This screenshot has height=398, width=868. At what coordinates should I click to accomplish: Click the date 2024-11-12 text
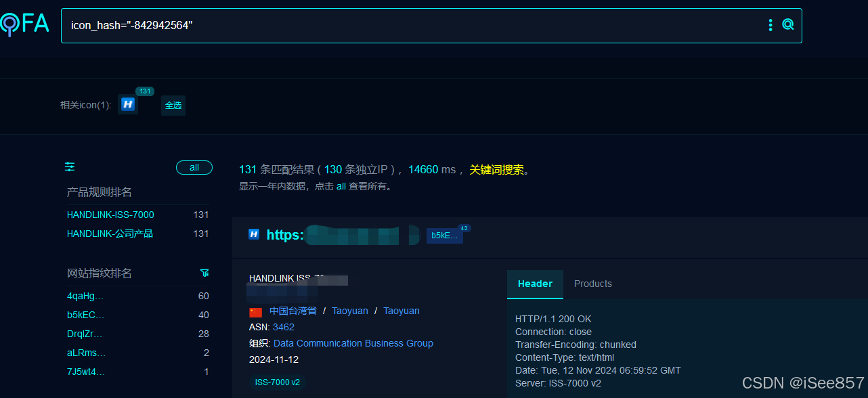point(274,359)
